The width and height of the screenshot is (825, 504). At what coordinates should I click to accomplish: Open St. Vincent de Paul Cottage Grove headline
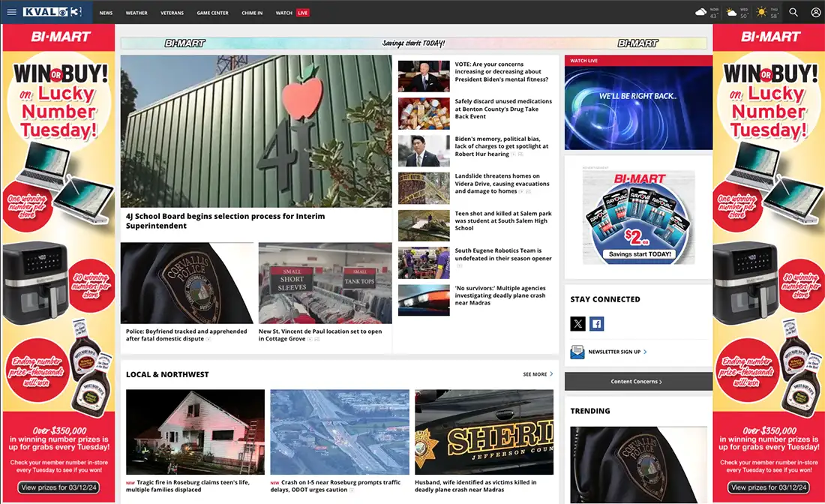pos(320,335)
